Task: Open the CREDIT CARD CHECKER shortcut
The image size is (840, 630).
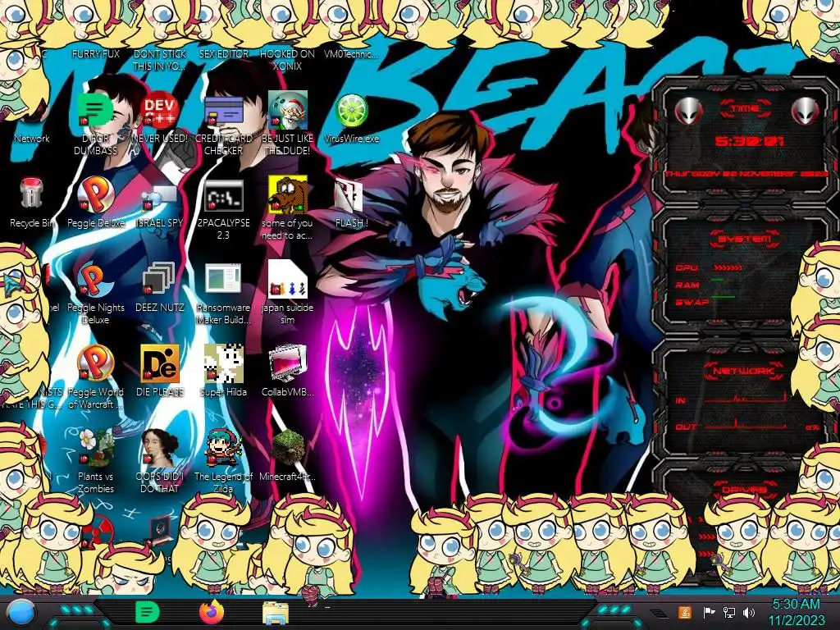Action: pyautogui.click(x=223, y=111)
